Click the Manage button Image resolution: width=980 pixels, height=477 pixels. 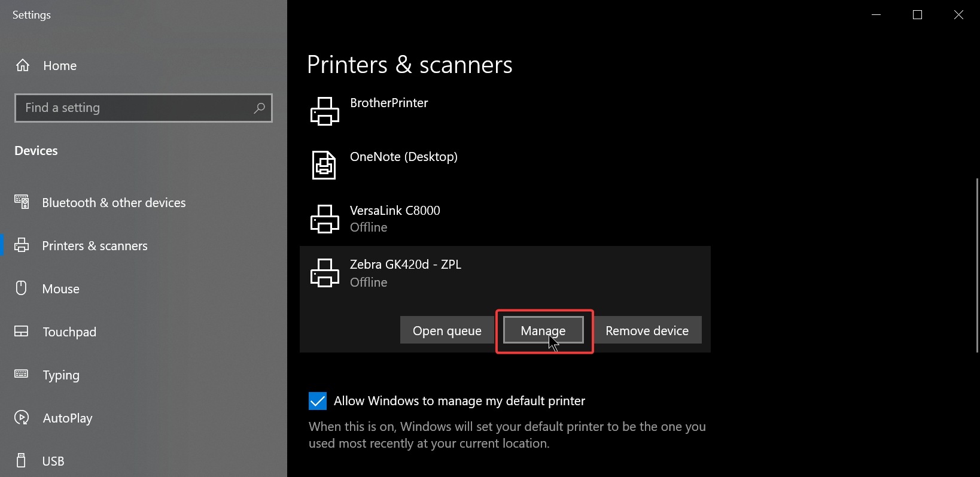click(x=543, y=330)
